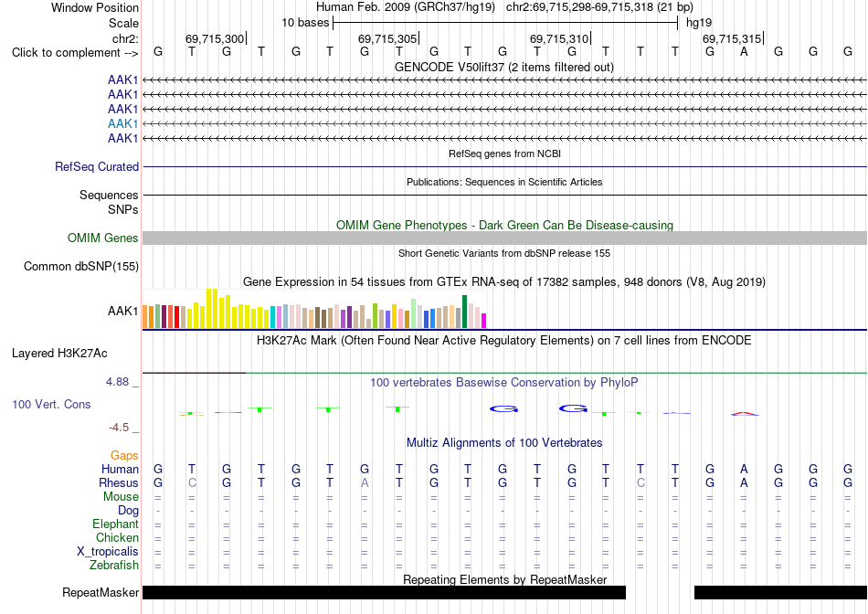Click the 'Common dbSNP(155)' track label
The width and height of the screenshot is (868, 614).
(80, 266)
